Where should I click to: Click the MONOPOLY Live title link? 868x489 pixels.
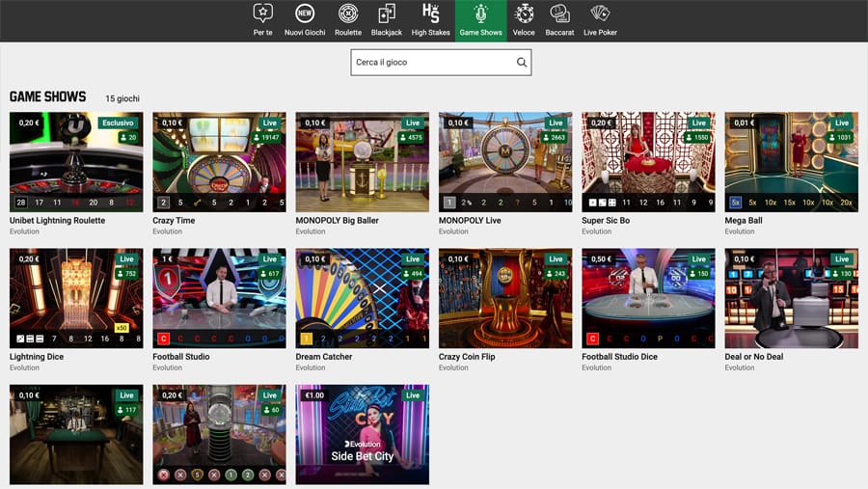pyautogui.click(x=470, y=221)
